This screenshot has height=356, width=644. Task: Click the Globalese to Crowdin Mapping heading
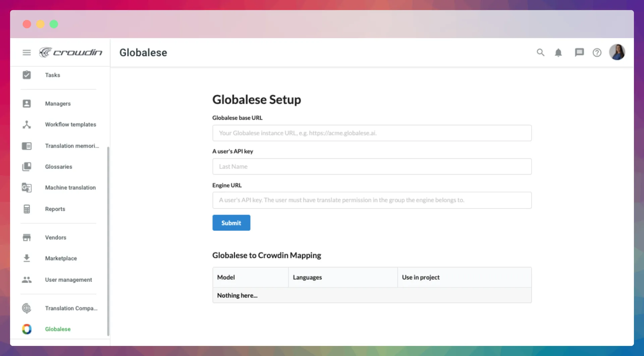pyautogui.click(x=267, y=255)
